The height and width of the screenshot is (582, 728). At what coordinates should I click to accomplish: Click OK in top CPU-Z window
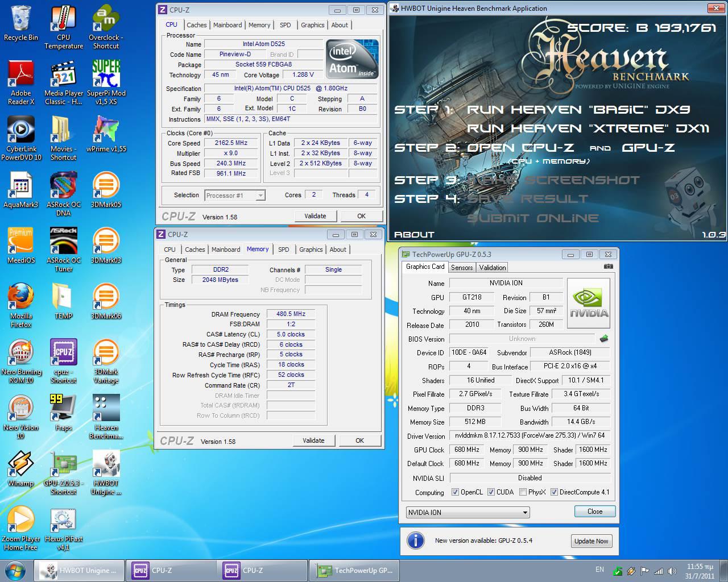(x=361, y=216)
